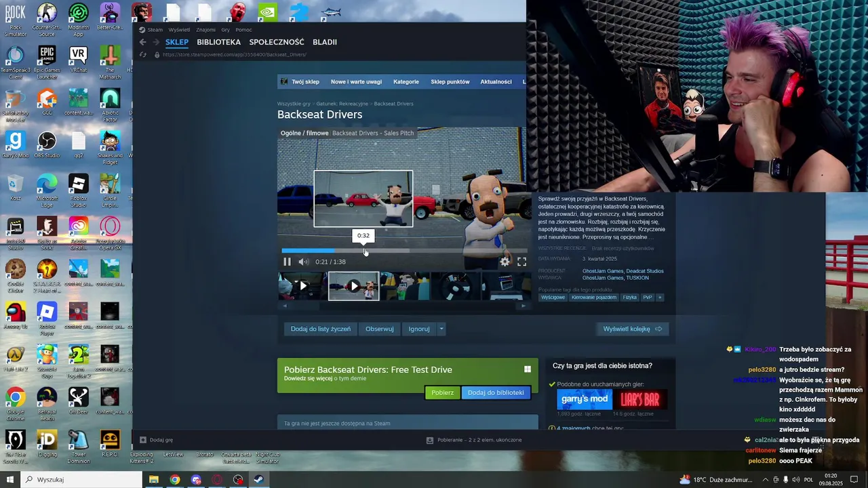Open Half-Life 2 desktop icon

[x=15, y=359]
